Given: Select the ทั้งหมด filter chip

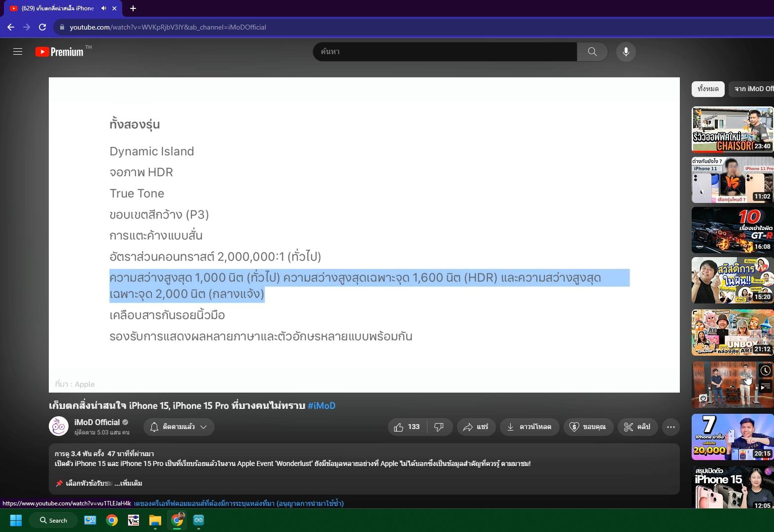Looking at the screenshot, I should click(x=708, y=89).
